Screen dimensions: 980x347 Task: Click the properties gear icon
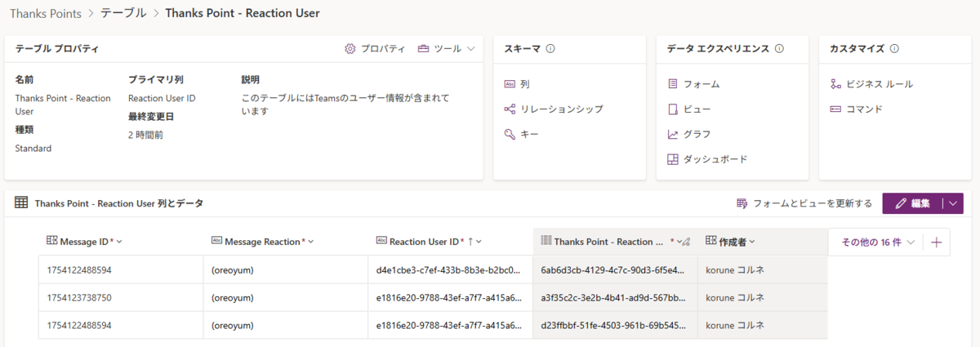pos(350,49)
